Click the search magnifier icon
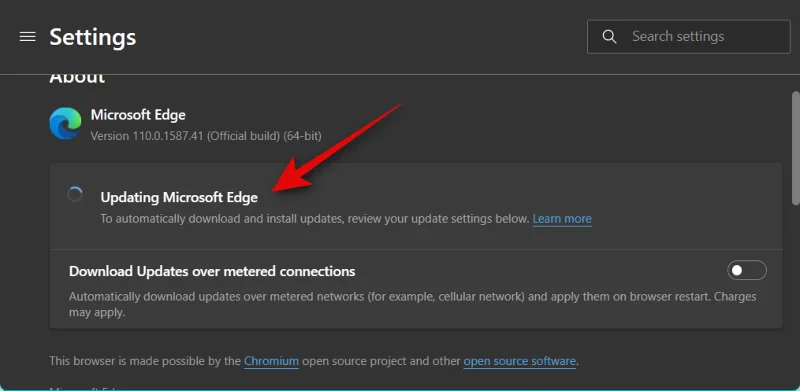This screenshot has height=391, width=800. pos(609,37)
